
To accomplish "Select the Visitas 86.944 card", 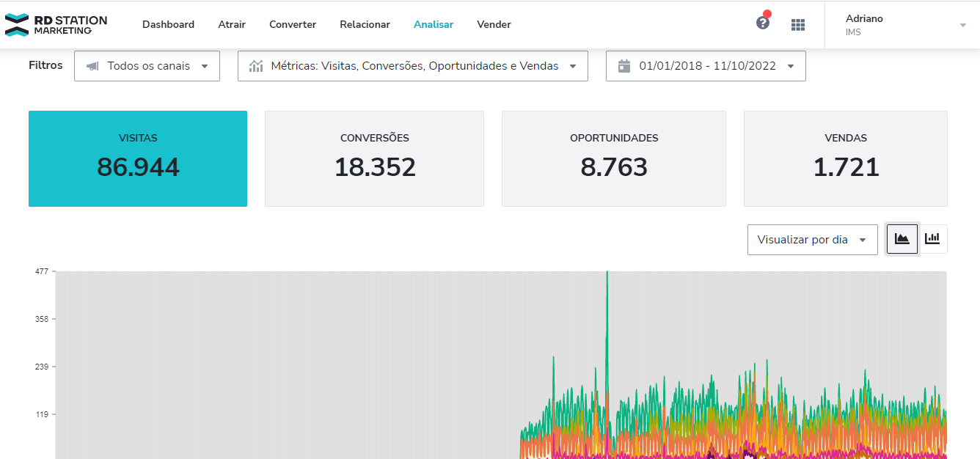I will pos(138,158).
